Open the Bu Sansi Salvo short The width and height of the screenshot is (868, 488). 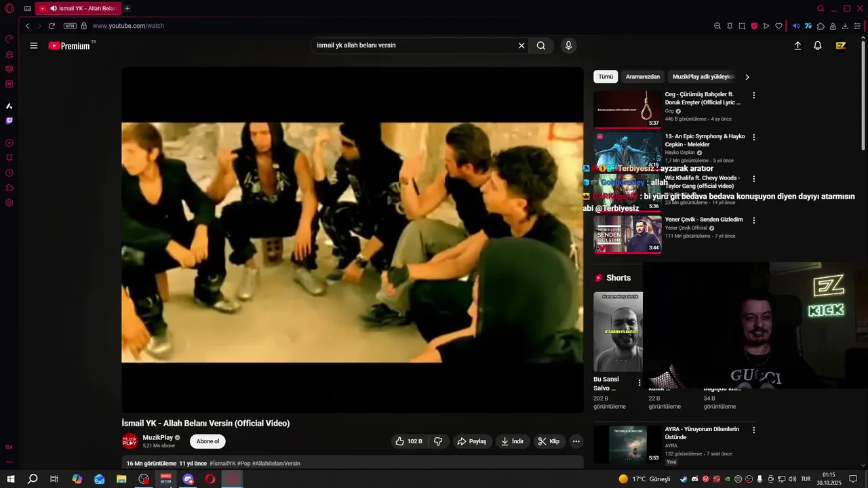pyautogui.click(x=618, y=332)
